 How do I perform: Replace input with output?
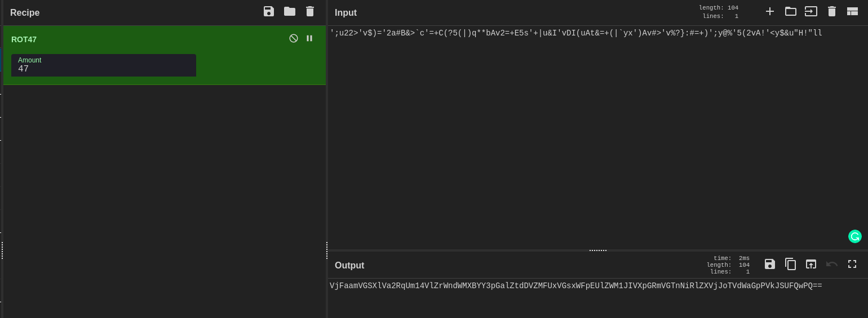pyautogui.click(x=811, y=264)
